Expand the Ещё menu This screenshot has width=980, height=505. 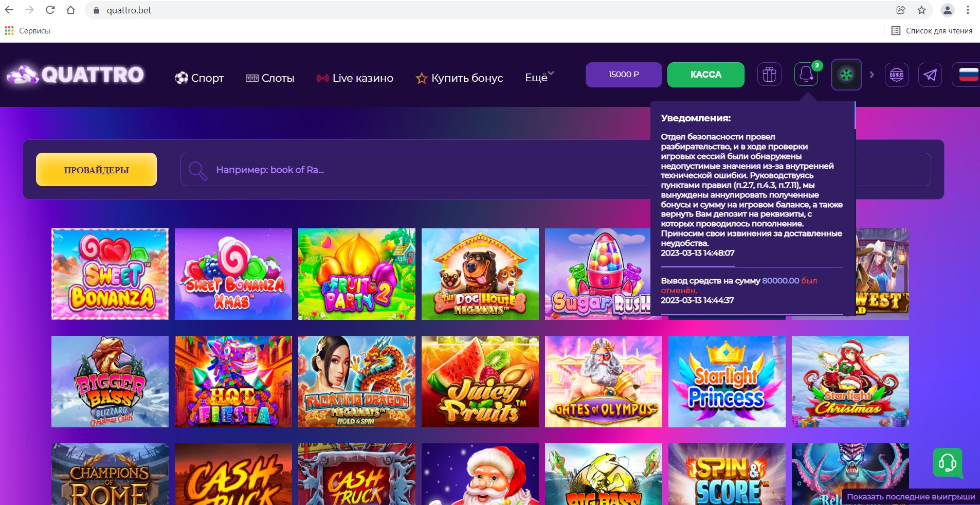(539, 77)
